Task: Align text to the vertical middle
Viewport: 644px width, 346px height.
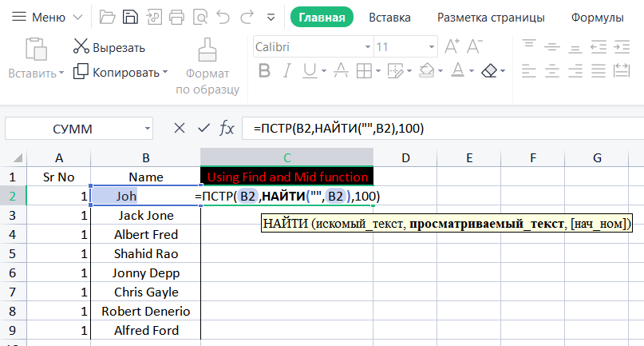Action: 552,47
